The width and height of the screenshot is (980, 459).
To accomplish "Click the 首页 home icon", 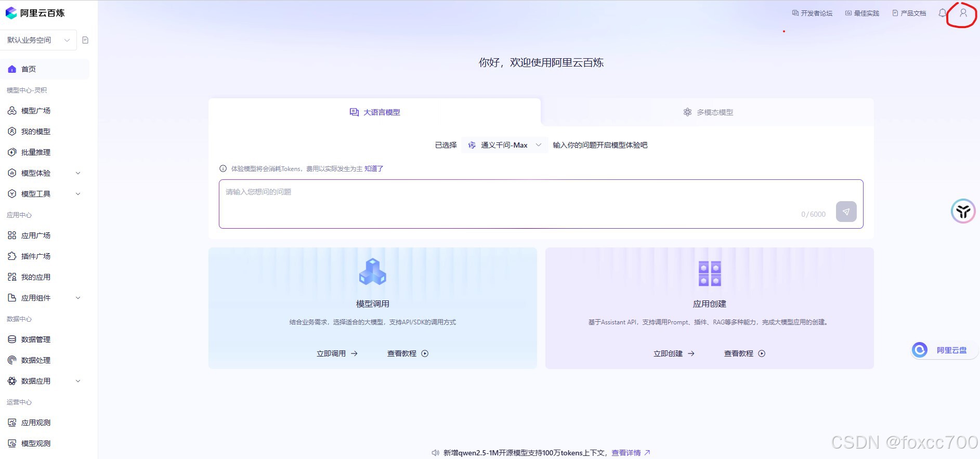I will coord(12,69).
